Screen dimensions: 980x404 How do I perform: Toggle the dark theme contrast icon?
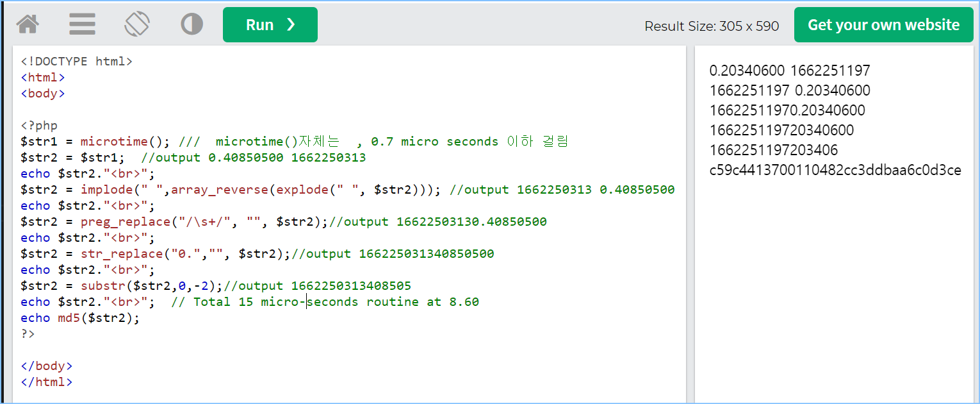pyautogui.click(x=192, y=24)
